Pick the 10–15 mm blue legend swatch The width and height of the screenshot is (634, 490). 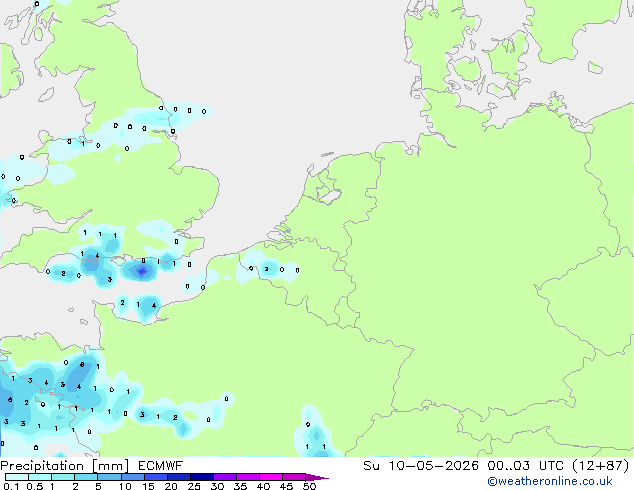click(x=133, y=477)
